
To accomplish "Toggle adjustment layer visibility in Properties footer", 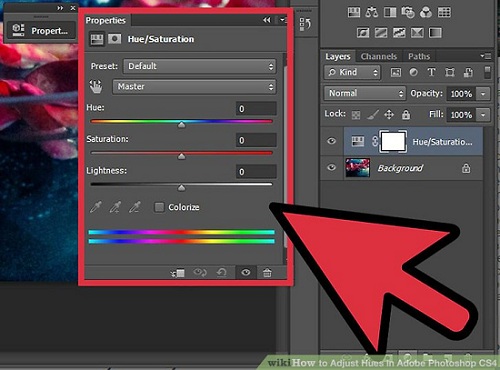I will pyautogui.click(x=246, y=273).
